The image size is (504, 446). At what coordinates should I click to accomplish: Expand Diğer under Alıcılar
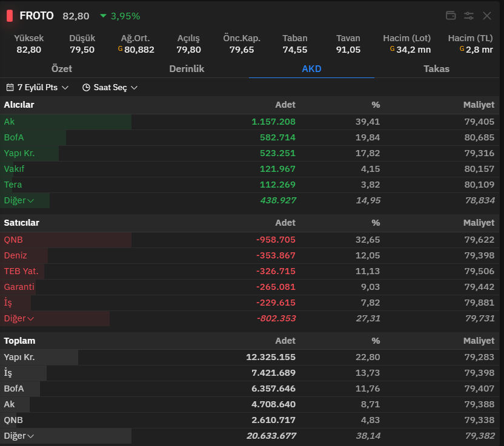coord(19,200)
